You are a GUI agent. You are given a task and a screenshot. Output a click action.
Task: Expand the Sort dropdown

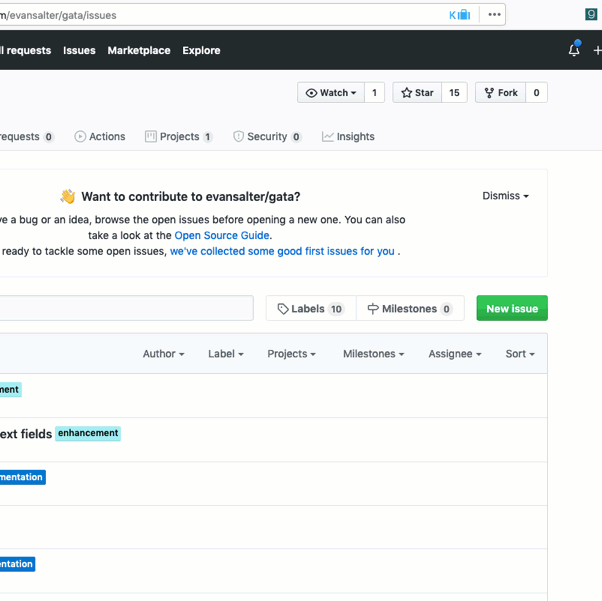(x=520, y=354)
